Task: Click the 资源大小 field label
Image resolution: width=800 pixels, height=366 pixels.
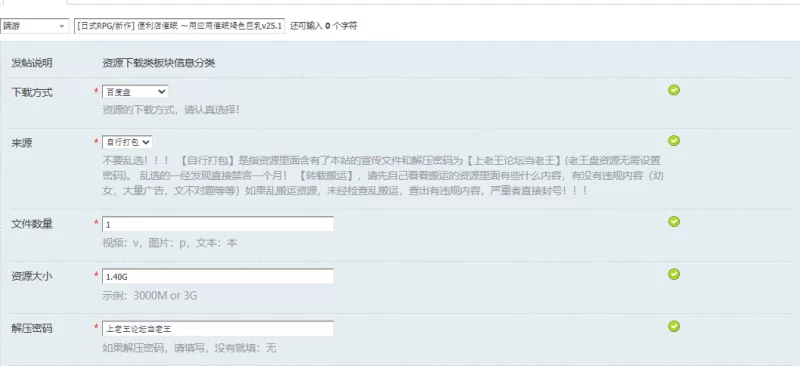Action: 32,276
